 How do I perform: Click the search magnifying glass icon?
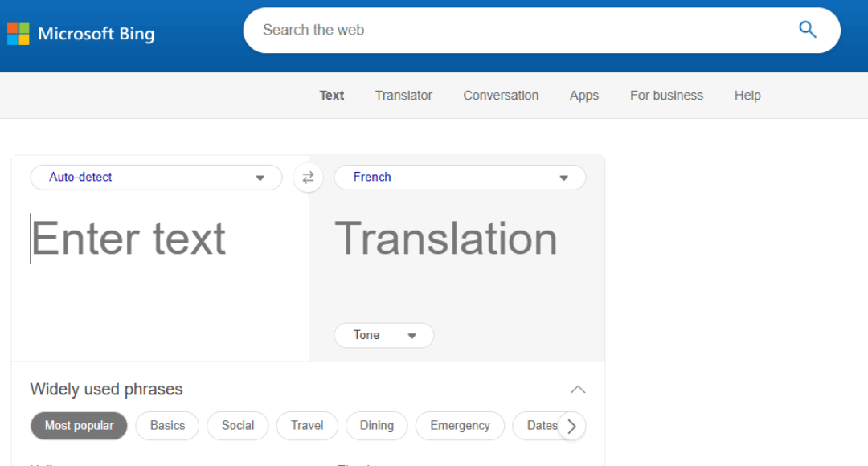[807, 29]
